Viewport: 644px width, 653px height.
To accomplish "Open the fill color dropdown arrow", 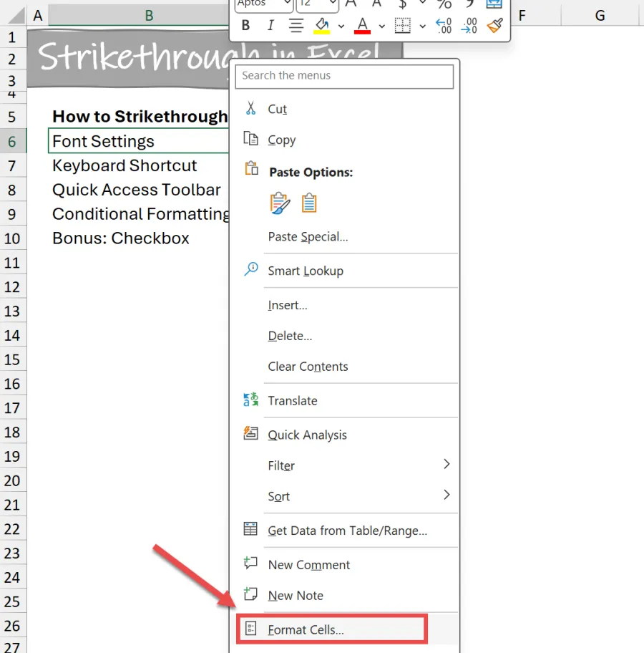I will pyautogui.click(x=341, y=26).
